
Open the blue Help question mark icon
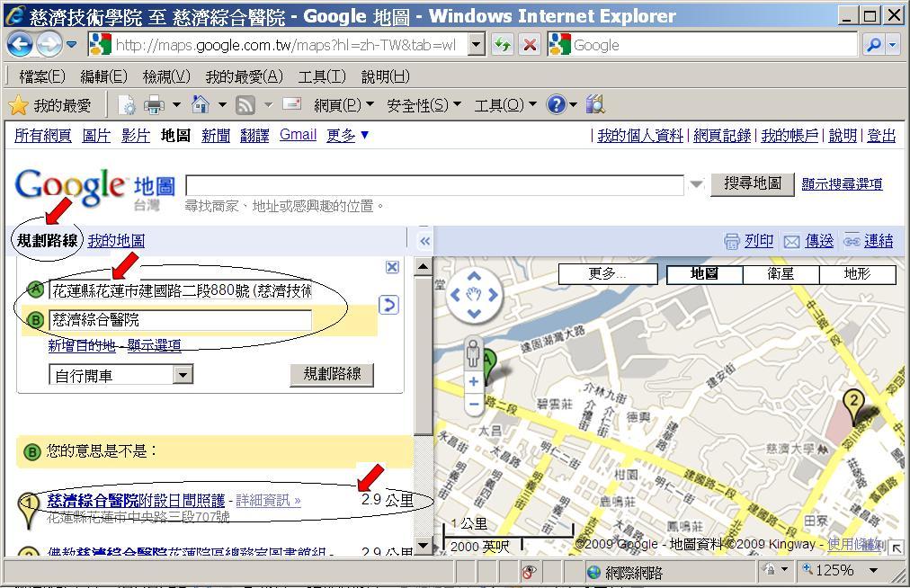pos(556,104)
